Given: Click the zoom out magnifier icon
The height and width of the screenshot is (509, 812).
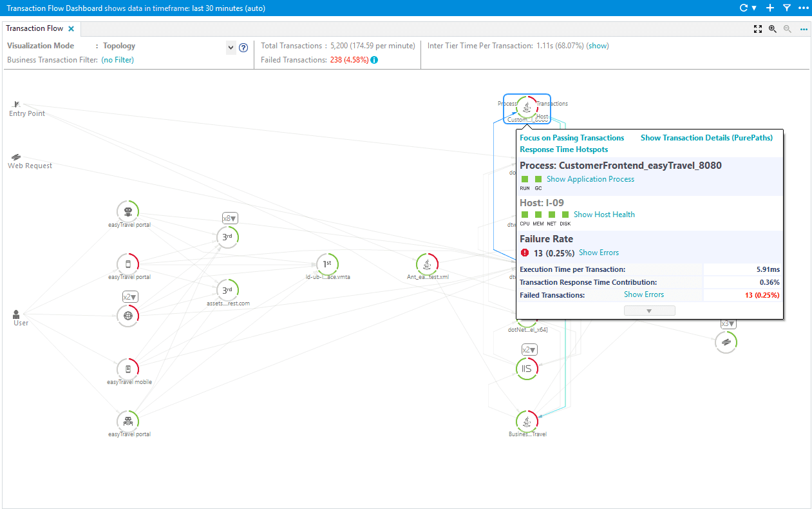Looking at the screenshot, I should click(x=787, y=29).
